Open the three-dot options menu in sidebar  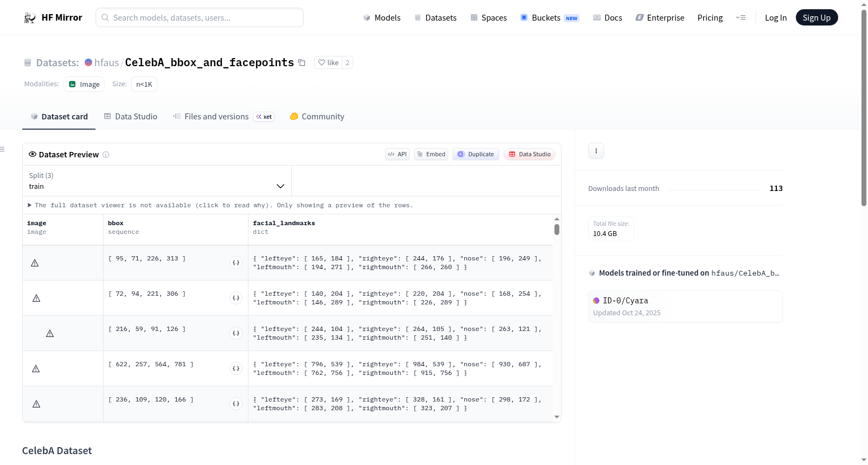coord(596,151)
